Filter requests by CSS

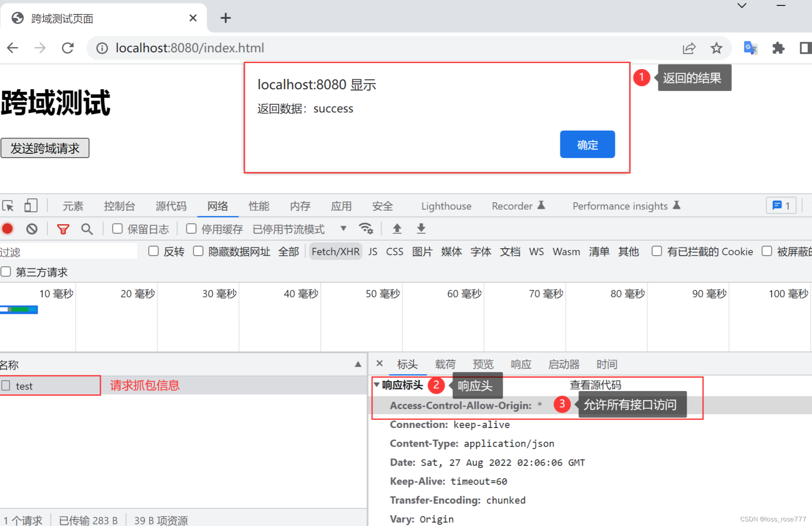pyautogui.click(x=395, y=251)
